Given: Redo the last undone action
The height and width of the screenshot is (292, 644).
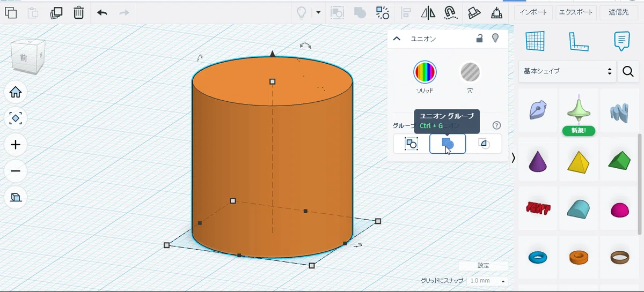Looking at the screenshot, I should click(124, 12).
